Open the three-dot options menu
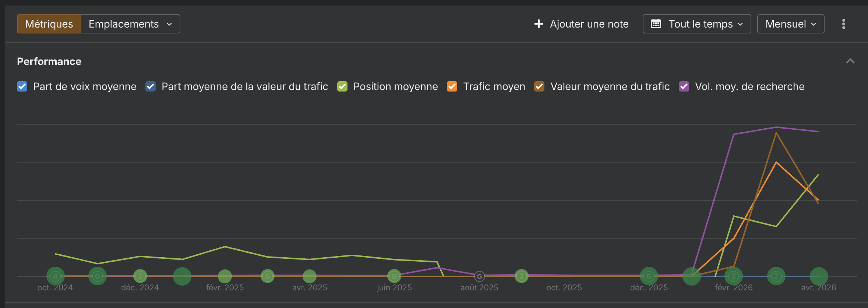The width and height of the screenshot is (868, 308). (844, 24)
